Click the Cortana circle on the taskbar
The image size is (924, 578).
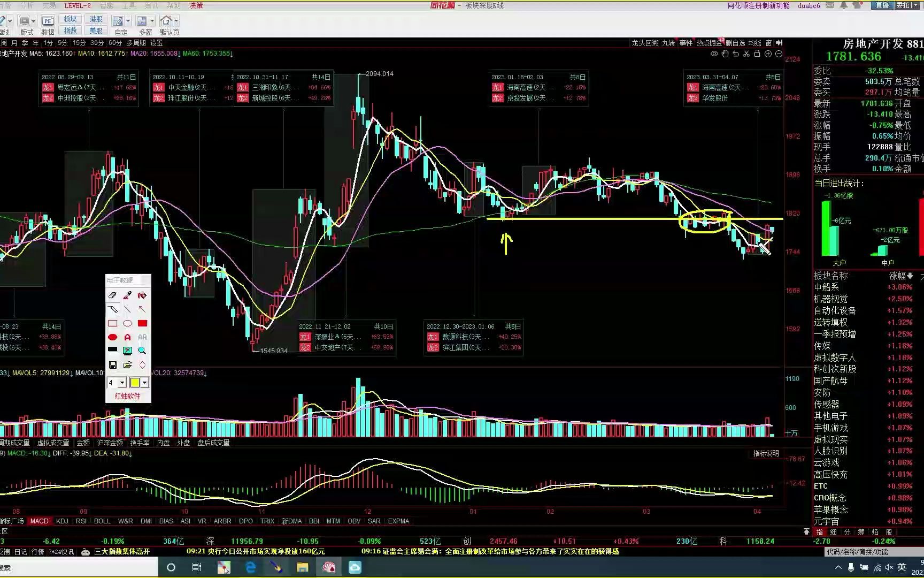pyautogui.click(x=171, y=567)
